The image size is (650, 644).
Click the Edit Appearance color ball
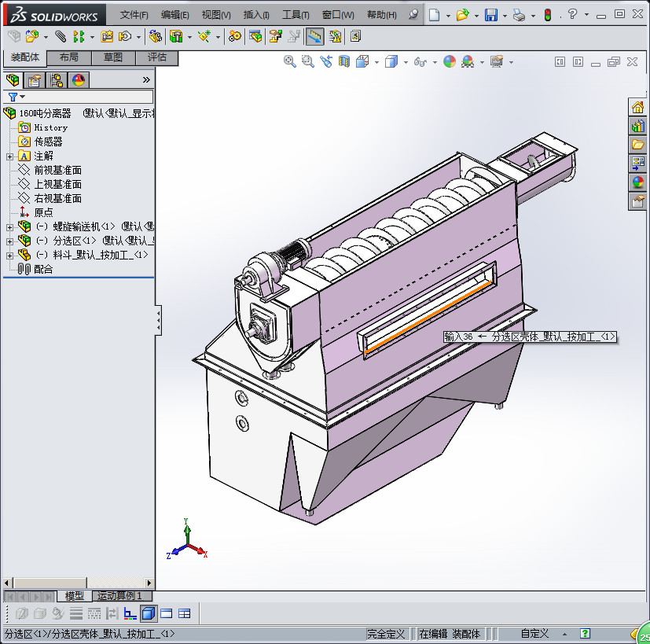coord(450,62)
